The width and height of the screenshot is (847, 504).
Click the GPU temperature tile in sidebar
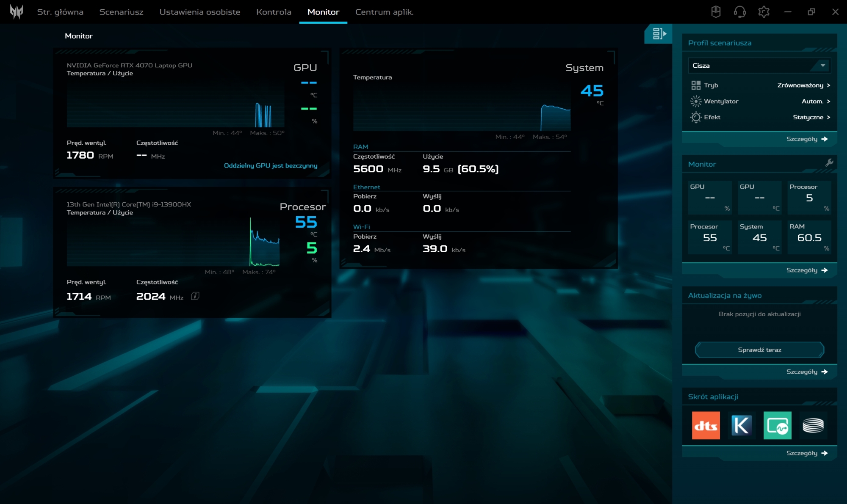point(759,198)
